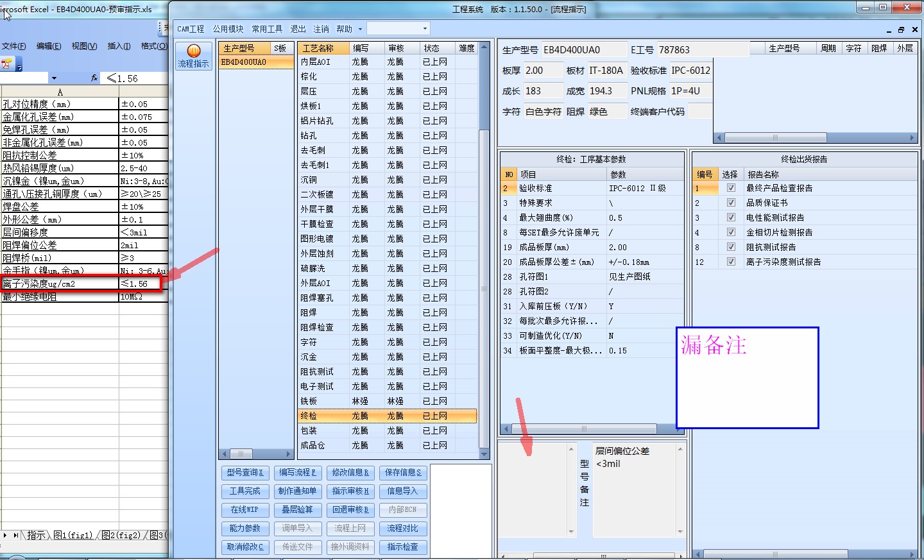Screen dimensions: 924x560
Task: Switch to 图2(fig2) sheet tab in Excel
Action: click(121, 535)
